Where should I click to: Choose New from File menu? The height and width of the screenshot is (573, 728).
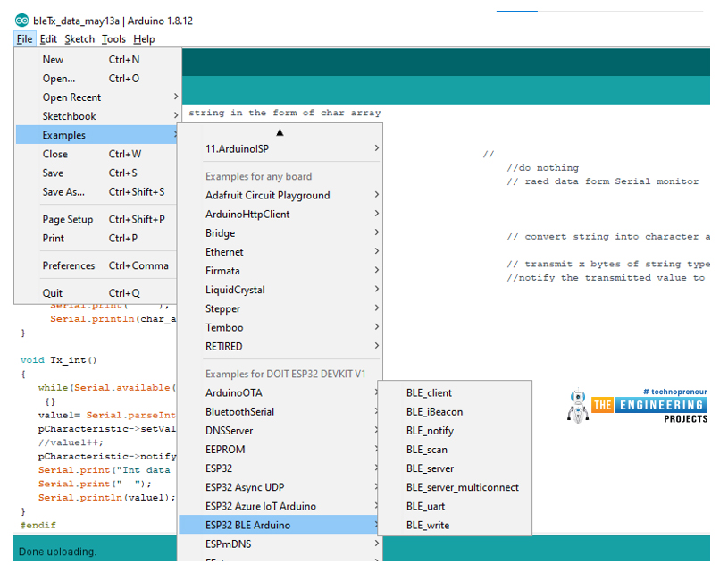click(x=96, y=60)
